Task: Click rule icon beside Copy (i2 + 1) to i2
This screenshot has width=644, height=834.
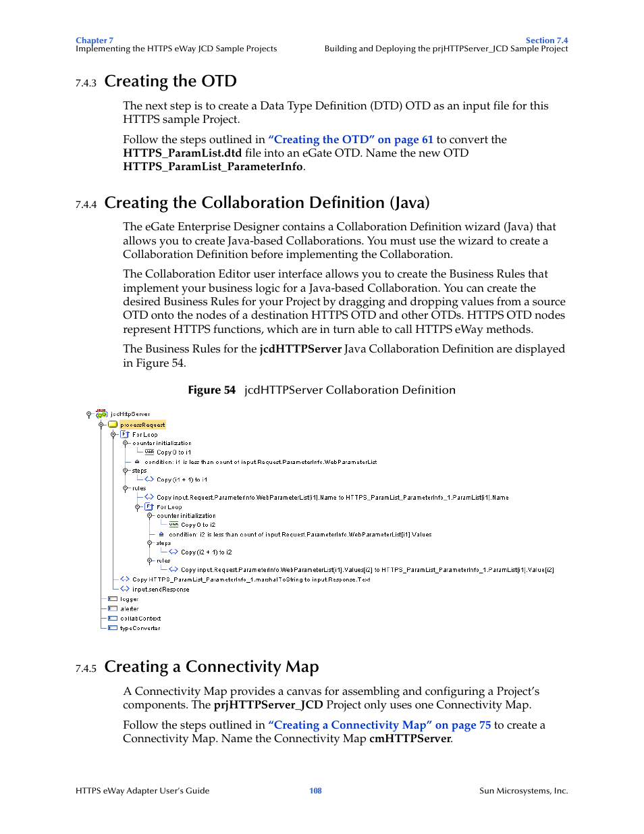Action: click(x=173, y=552)
